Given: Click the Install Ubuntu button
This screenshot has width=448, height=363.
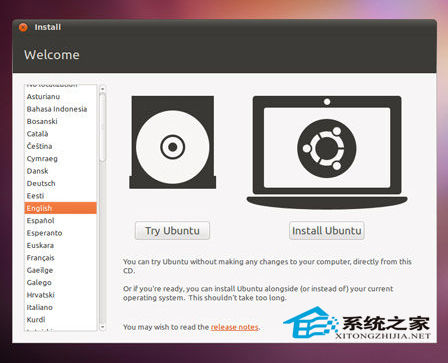Looking at the screenshot, I should click(327, 231).
